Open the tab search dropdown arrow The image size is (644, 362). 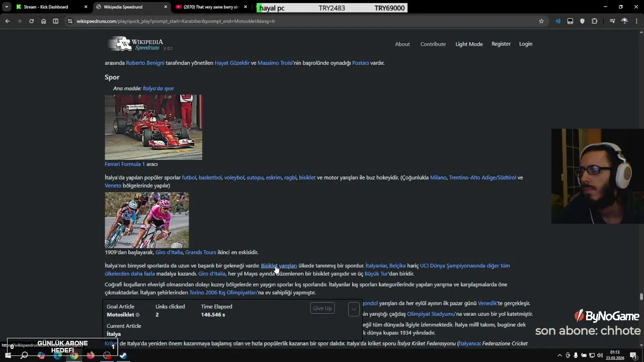(x=6, y=7)
